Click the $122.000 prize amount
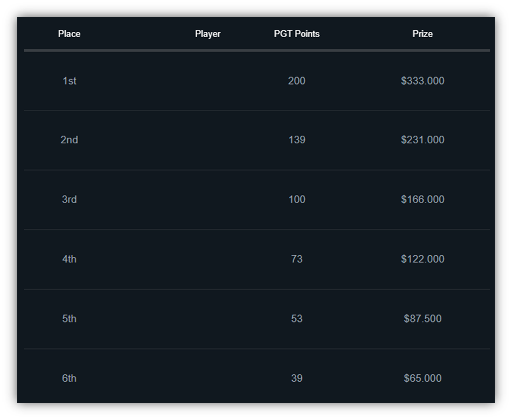This screenshot has height=420, width=512. click(423, 259)
